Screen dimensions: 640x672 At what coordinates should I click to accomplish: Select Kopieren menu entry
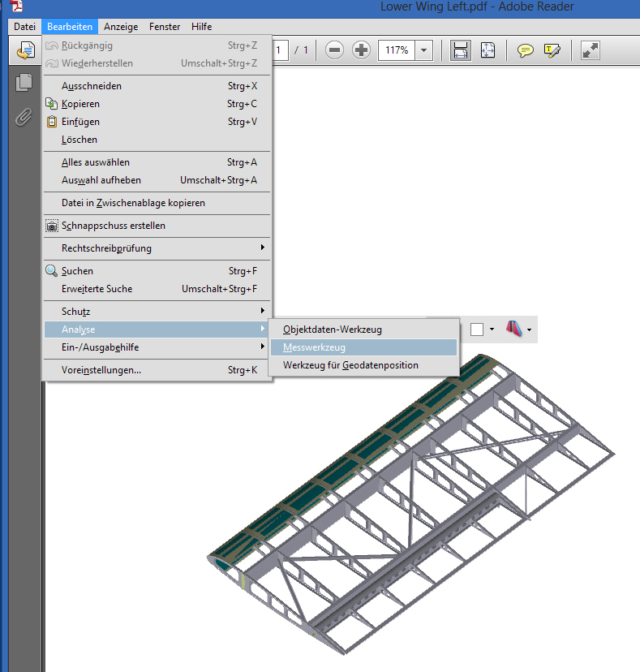[157, 104]
